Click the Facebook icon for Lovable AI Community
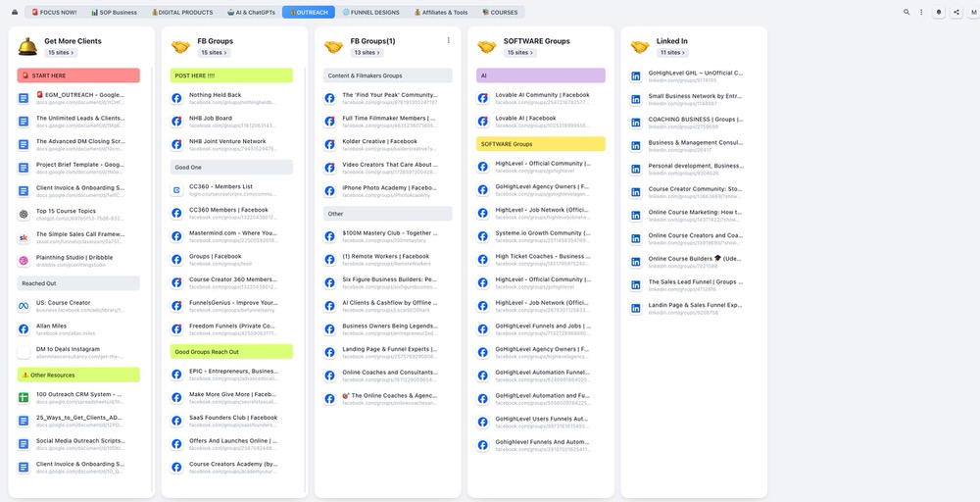 482,98
